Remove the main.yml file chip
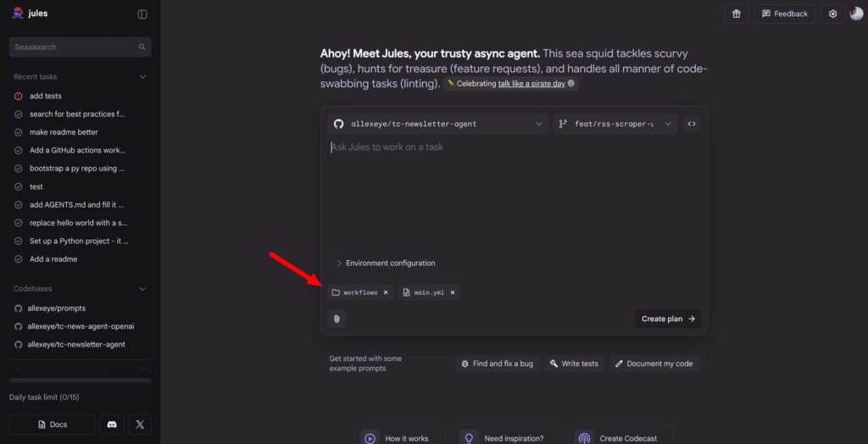 tap(453, 292)
